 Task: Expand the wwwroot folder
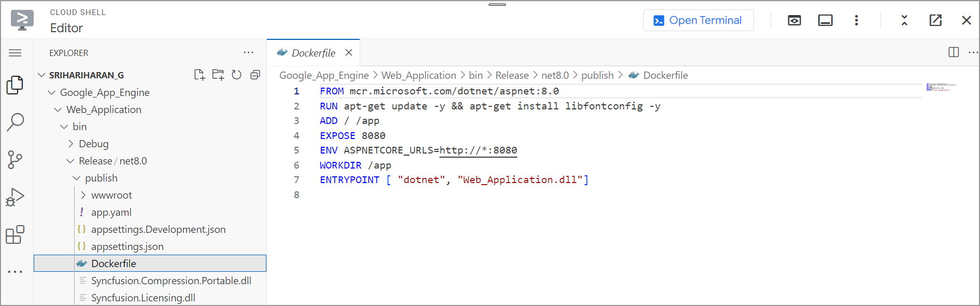tap(111, 195)
